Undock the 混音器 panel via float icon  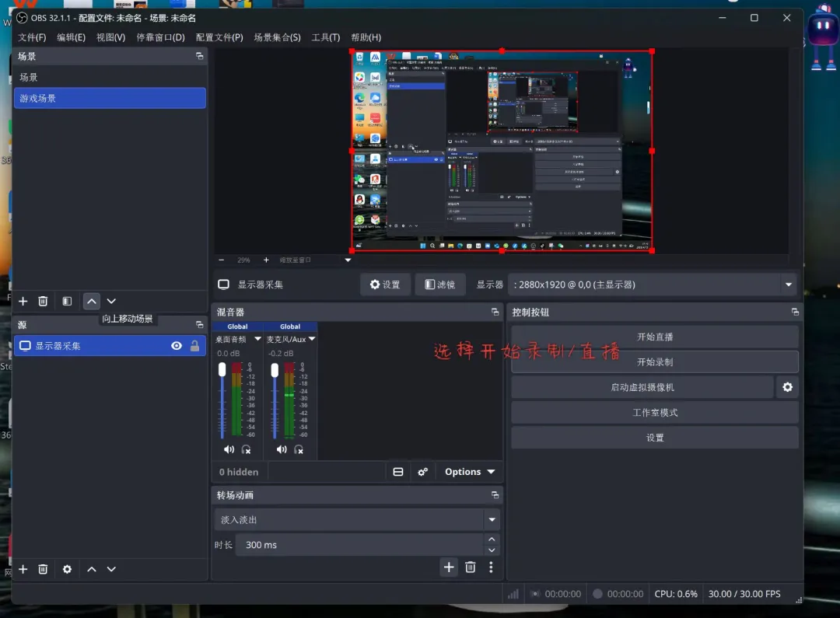(x=495, y=312)
